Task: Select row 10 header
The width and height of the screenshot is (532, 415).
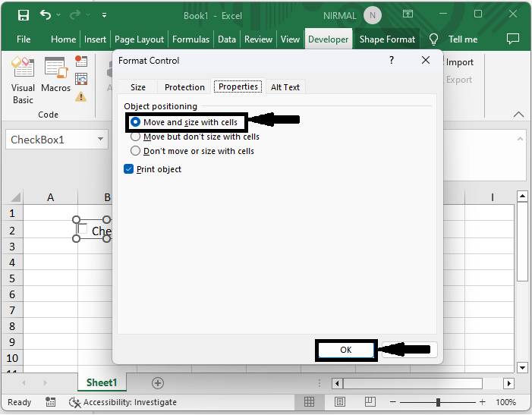Action: pyautogui.click(x=12, y=358)
